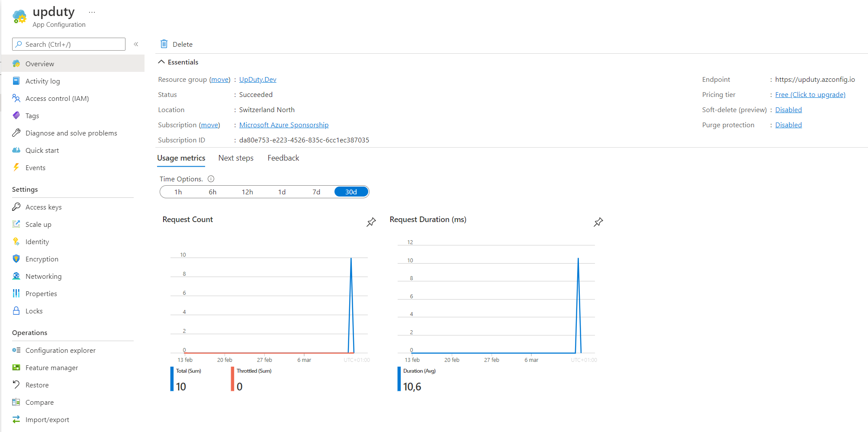This screenshot has width=868, height=432.
Task: Click the Encryption shield icon
Action: click(16, 259)
